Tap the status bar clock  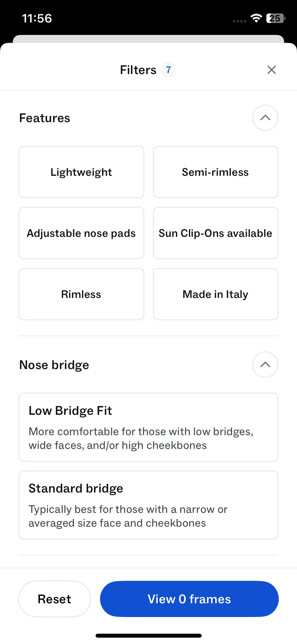coord(37,19)
